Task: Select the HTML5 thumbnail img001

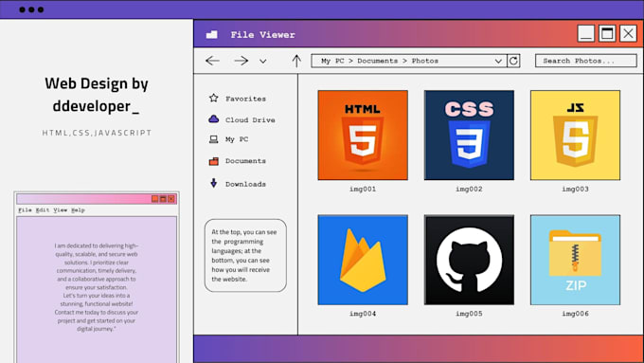Action: point(363,136)
